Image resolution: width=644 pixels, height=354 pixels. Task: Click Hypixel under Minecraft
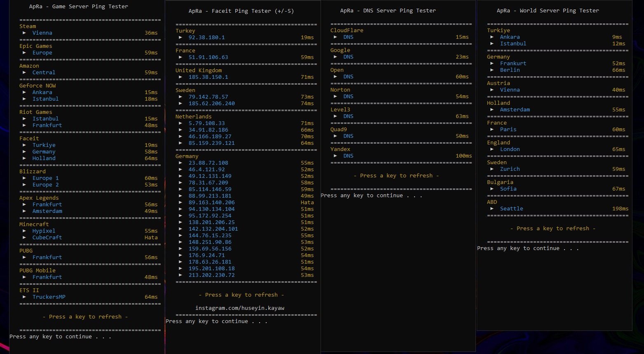pyautogui.click(x=44, y=231)
